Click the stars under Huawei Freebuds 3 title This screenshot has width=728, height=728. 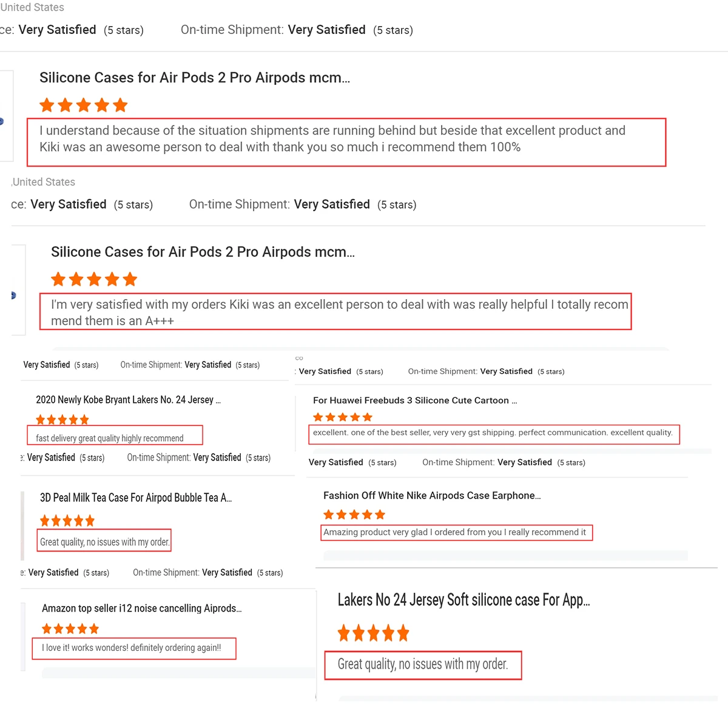pyautogui.click(x=343, y=417)
